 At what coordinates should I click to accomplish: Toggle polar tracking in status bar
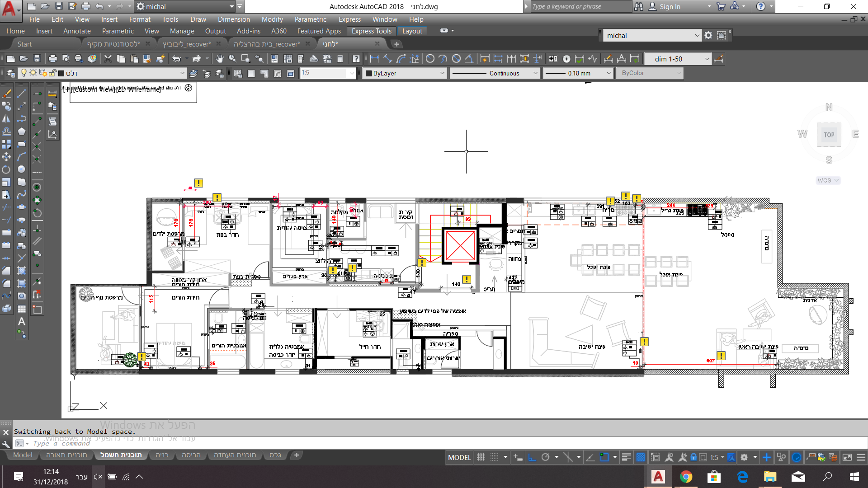tap(546, 457)
